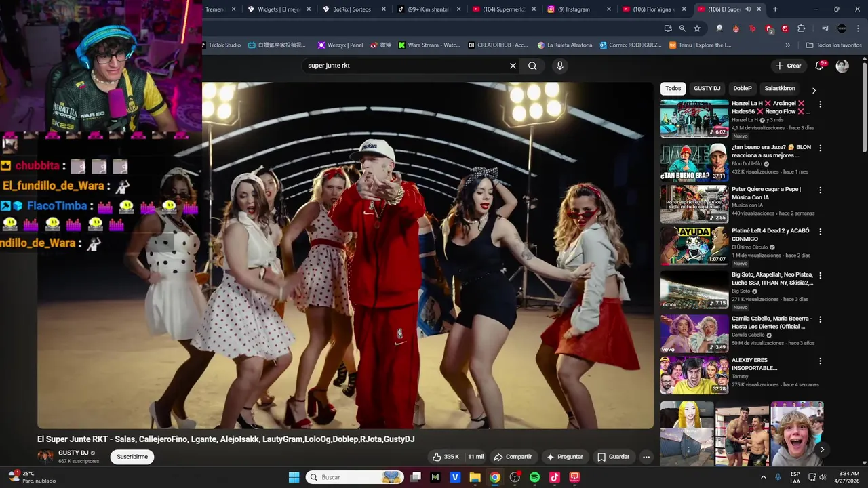This screenshot has width=868, height=488.
Task: Open the Chrome three-dot menu
Action: (x=858, y=28)
